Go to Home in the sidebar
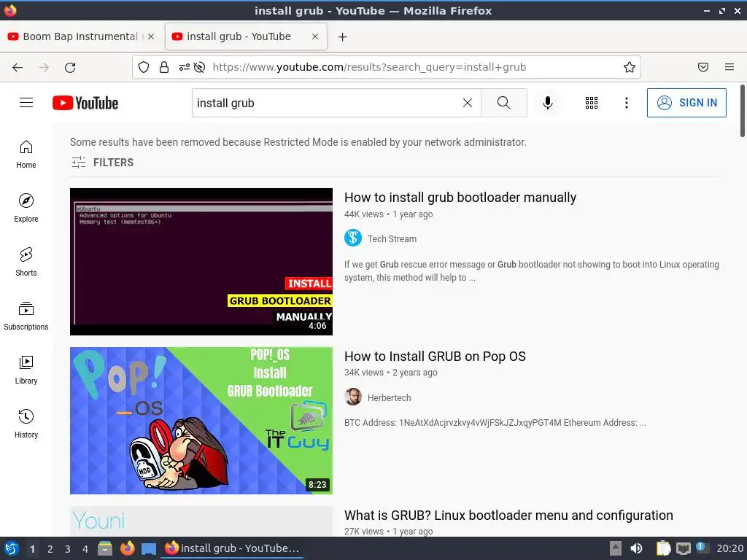747x560 pixels. click(x=26, y=155)
